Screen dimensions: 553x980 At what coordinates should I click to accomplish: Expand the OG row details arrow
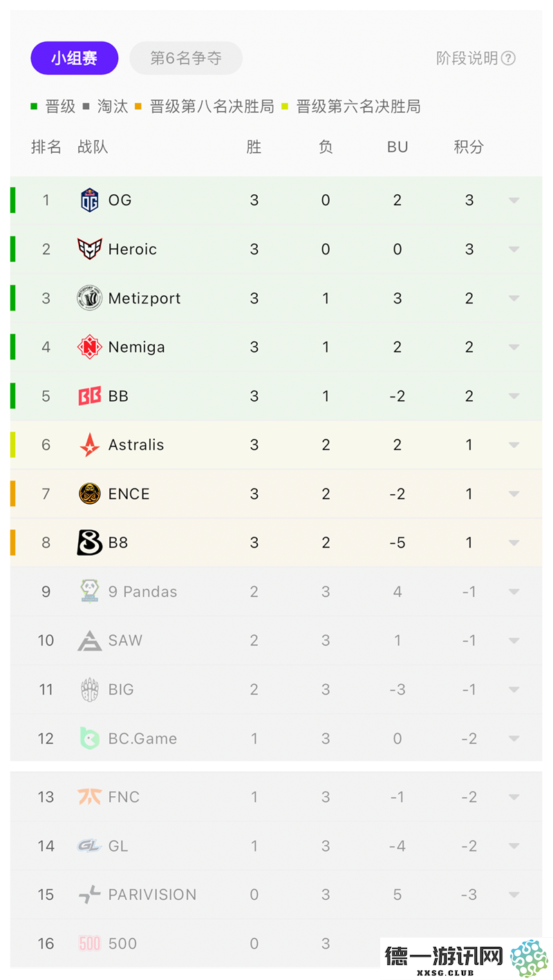(514, 200)
